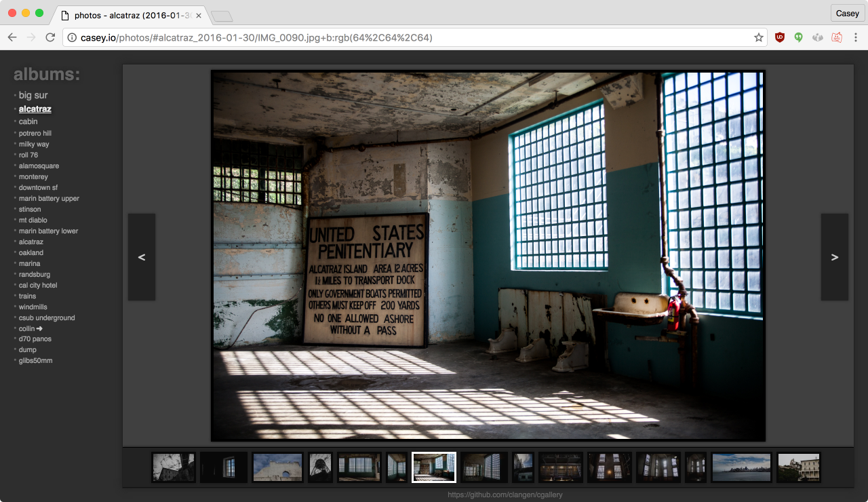Image resolution: width=868 pixels, height=502 pixels.
Task: Close the photos - alcatraz tab
Action: (198, 14)
